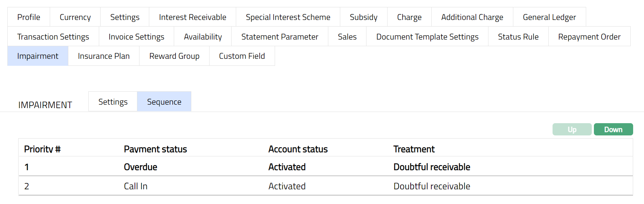Switch to the Currency tab

[75, 17]
